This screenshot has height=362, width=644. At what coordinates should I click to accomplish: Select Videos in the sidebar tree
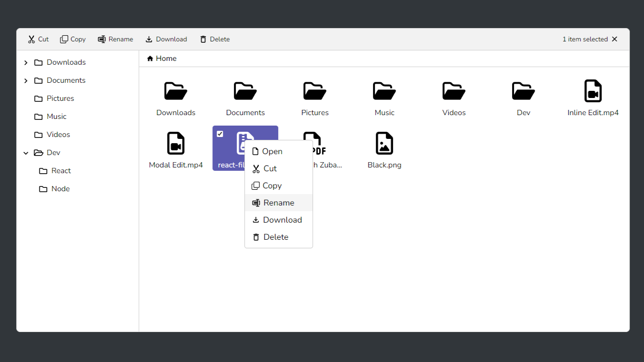59,135
